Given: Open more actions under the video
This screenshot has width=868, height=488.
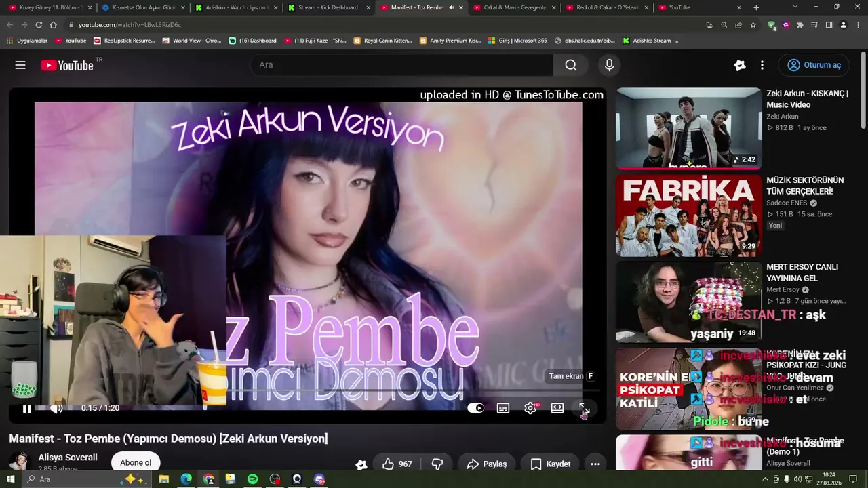Looking at the screenshot, I should [x=595, y=464].
